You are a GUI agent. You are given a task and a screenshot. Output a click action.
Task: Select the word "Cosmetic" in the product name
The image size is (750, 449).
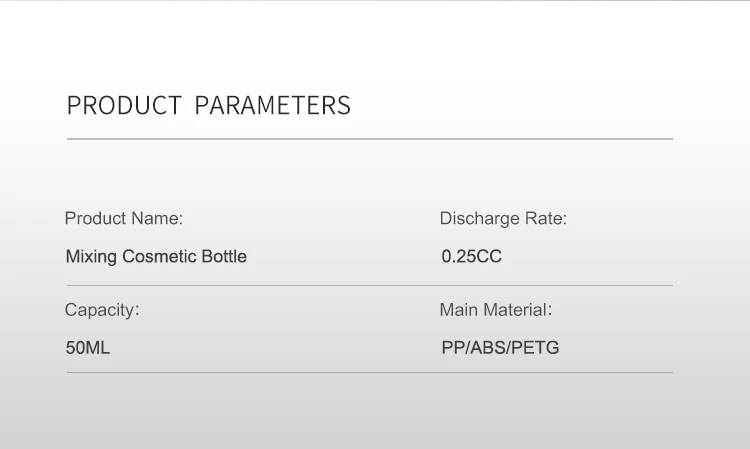pyautogui.click(x=157, y=257)
